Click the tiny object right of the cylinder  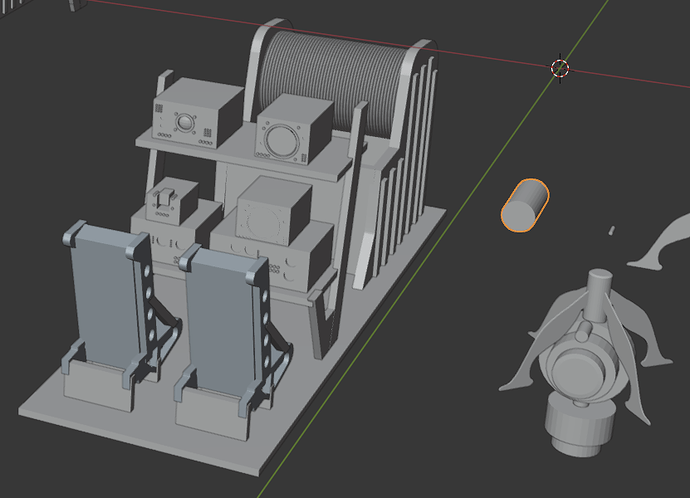(x=610, y=230)
